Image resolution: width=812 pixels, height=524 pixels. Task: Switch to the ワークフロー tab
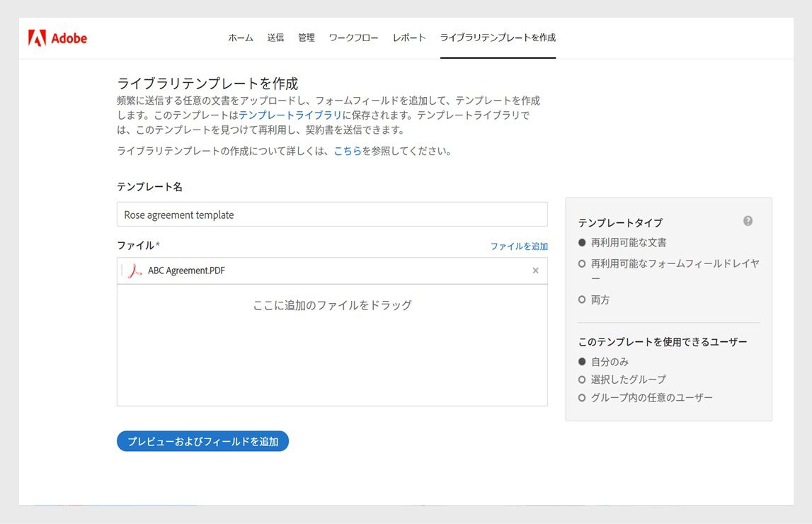353,38
